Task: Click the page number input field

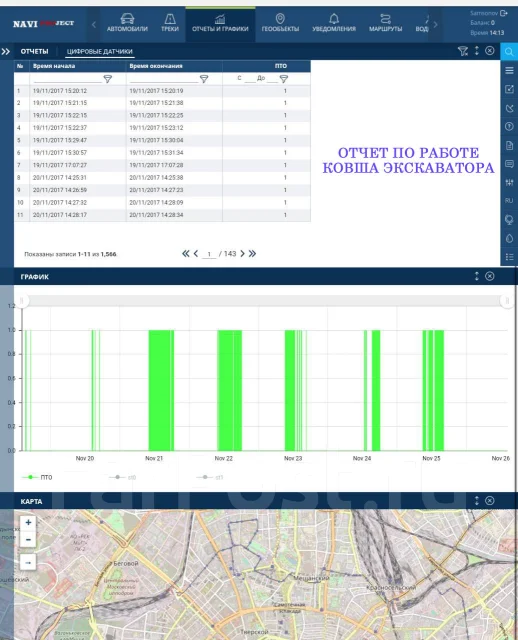Action: click(209, 254)
